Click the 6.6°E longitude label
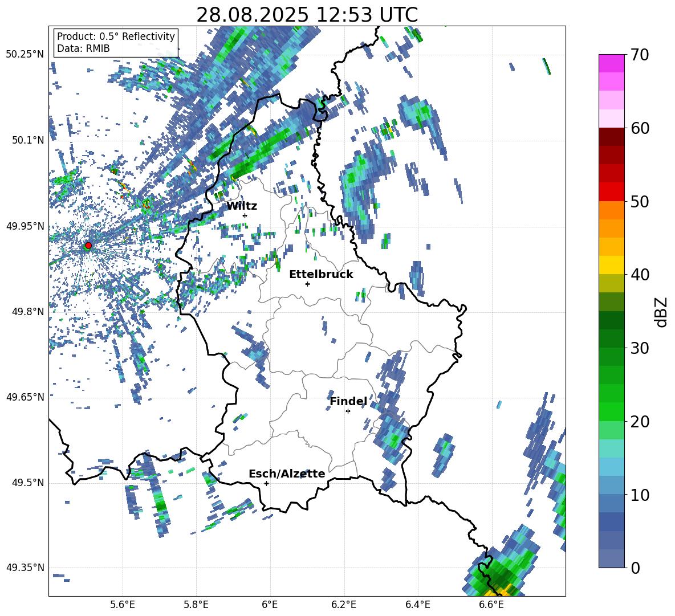Viewport: 675px width, 616px height. 491,605
